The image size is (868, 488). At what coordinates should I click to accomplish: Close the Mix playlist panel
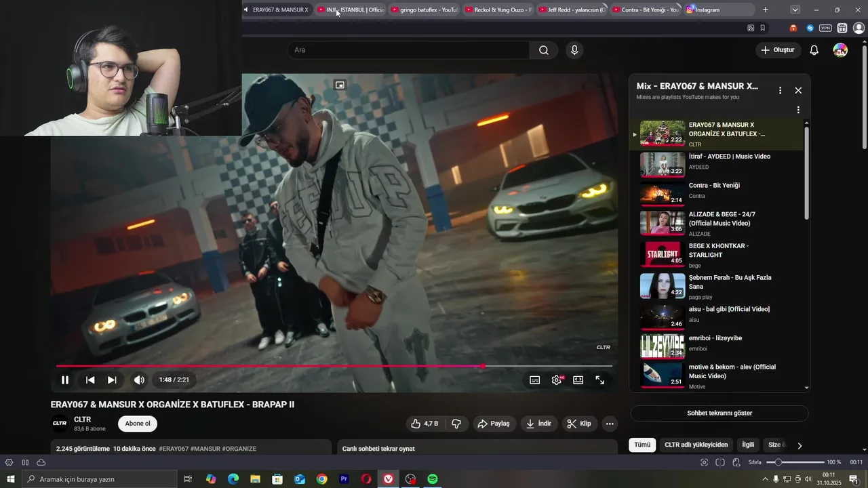coord(798,90)
